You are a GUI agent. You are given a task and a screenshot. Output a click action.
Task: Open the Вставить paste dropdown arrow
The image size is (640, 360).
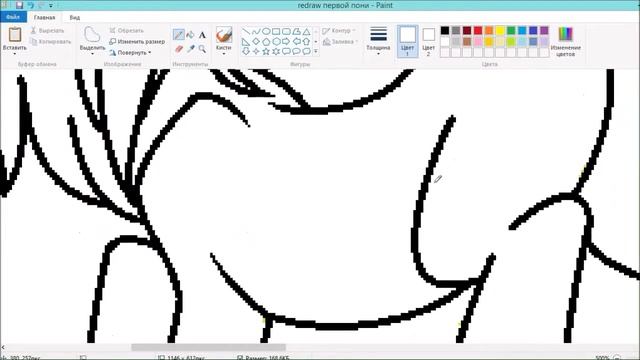click(x=15, y=53)
